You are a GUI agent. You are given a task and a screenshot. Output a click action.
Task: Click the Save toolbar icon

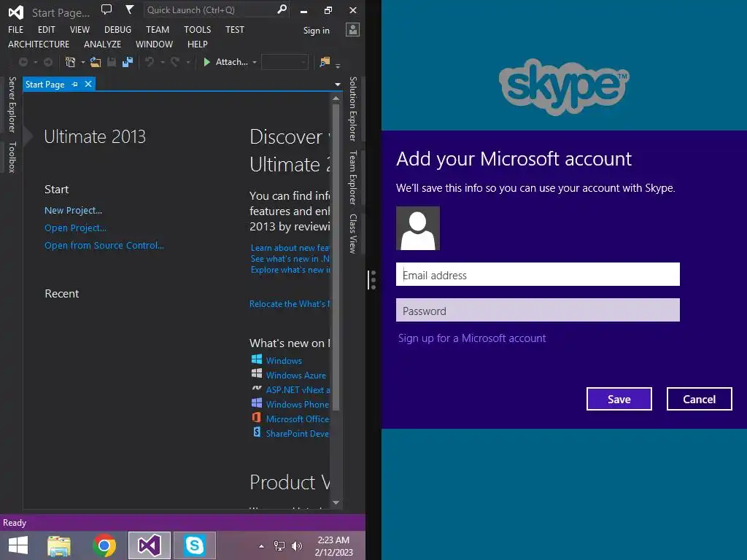[x=112, y=62]
